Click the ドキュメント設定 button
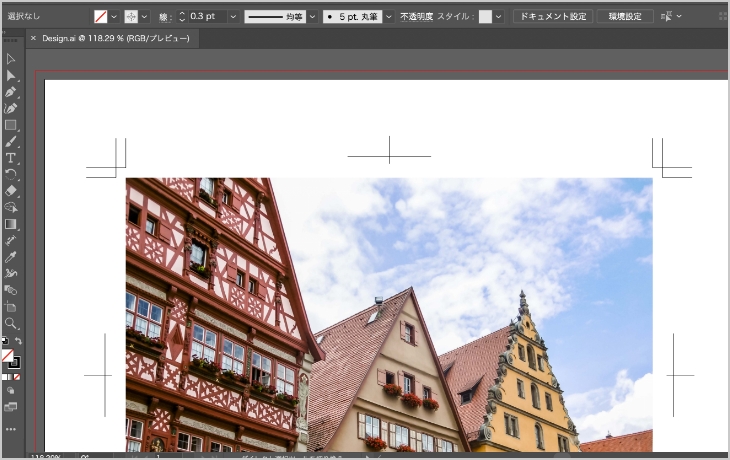This screenshot has width=730, height=460. (x=553, y=16)
